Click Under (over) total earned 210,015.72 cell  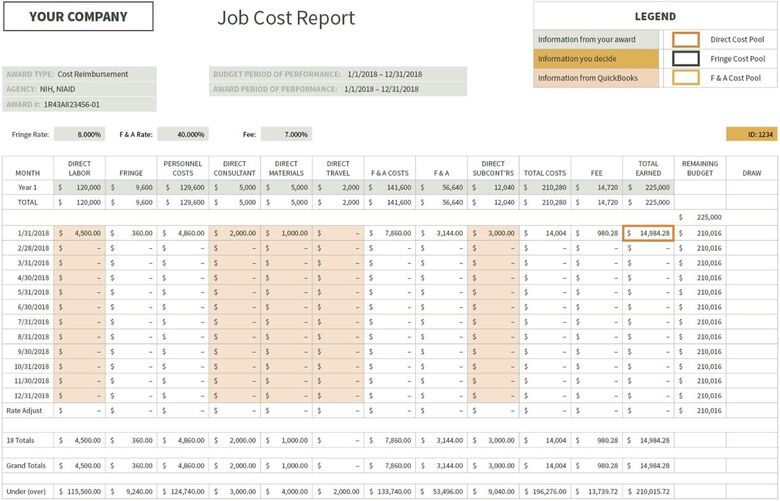649,492
